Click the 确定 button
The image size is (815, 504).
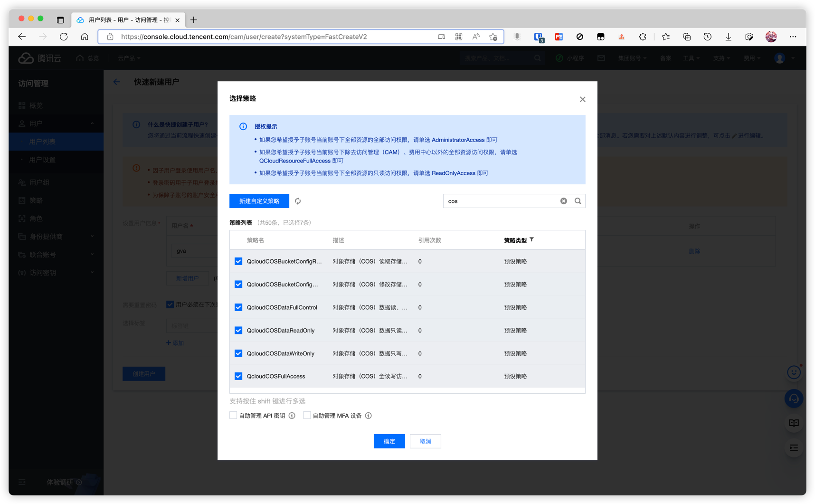coord(389,441)
